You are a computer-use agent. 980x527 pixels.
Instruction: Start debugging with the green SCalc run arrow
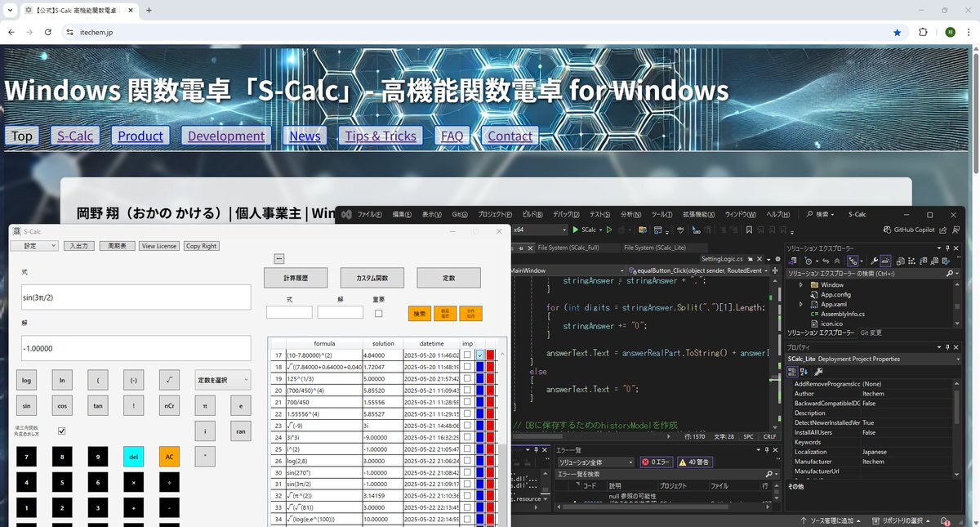point(575,230)
